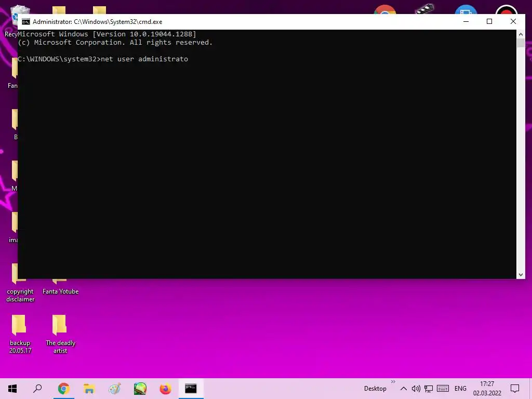This screenshot has width=532, height=399.
Task: Launch Google Chrome from the taskbar
Action: pyautogui.click(x=63, y=389)
